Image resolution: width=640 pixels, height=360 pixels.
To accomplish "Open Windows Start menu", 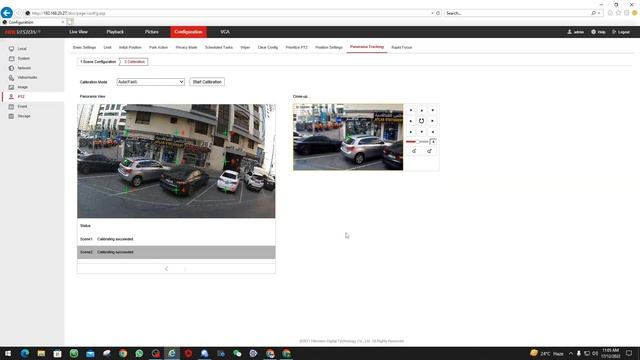I will [8, 353].
